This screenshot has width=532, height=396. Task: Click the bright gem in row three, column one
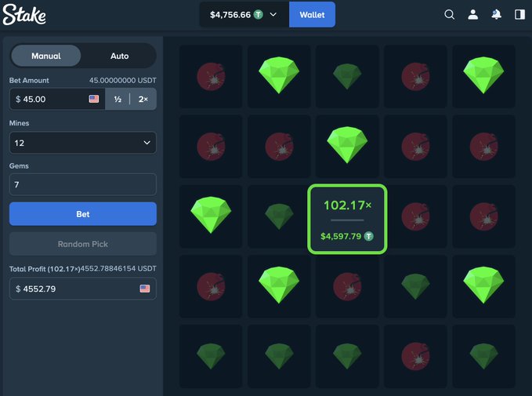pos(211,216)
